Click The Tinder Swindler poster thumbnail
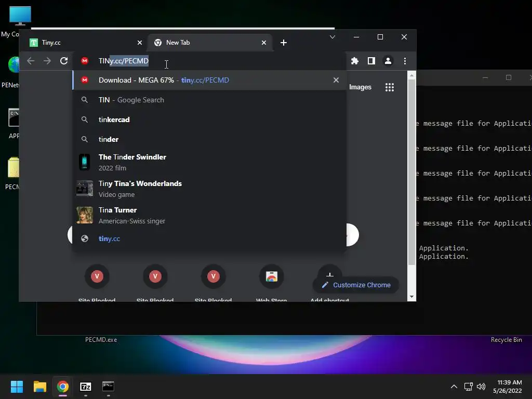The width and height of the screenshot is (532, 399). [85, 162]
